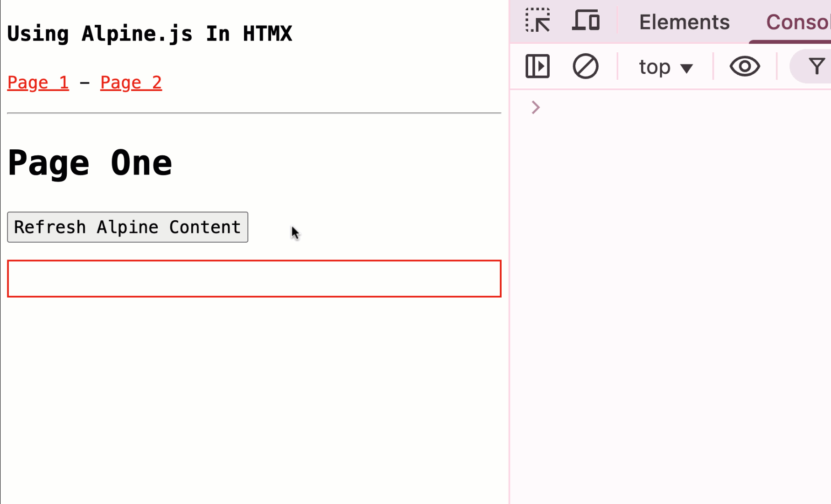831x504 pixels.
Task: Activate the inspect element picker icon
Action: tap(538, 21)
